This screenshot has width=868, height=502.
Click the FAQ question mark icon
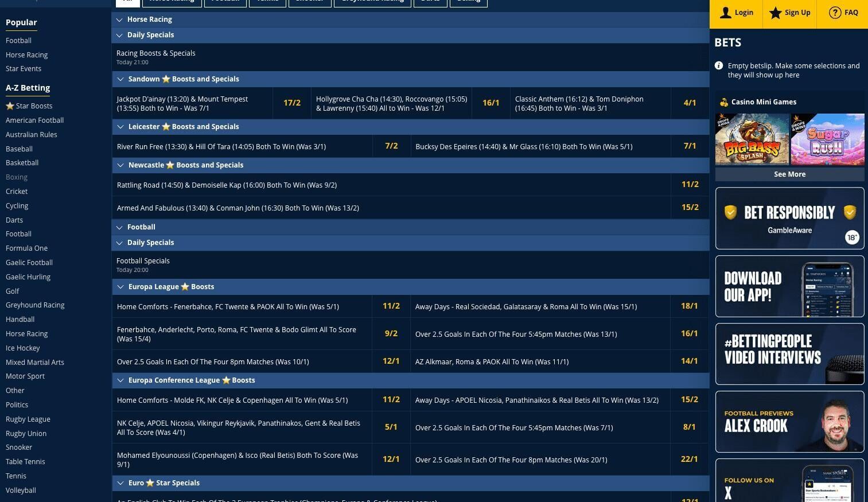(835, 13)
